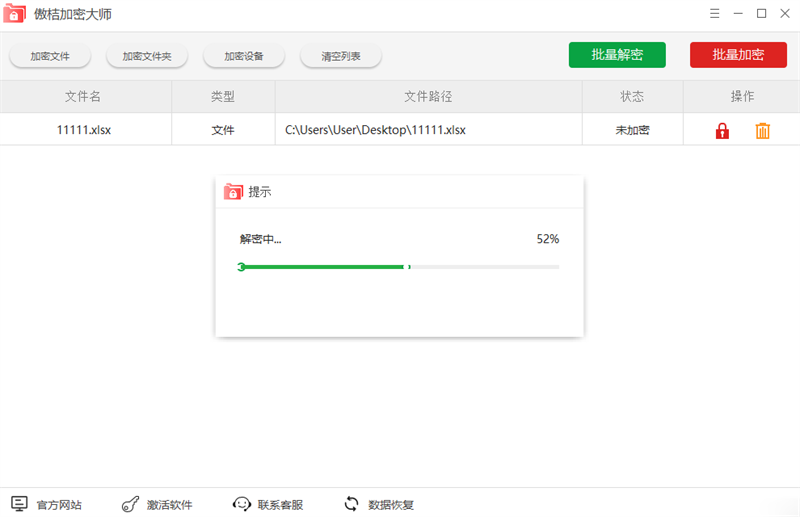This screenshot has width=800, height=517.
Task: Open the title bar hamburger menu
Action: click(714, 13)
